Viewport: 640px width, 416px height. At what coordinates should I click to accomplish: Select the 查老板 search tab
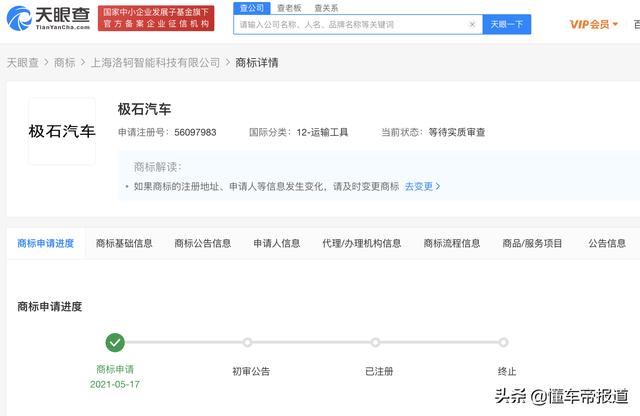click(x=288, y=7)
